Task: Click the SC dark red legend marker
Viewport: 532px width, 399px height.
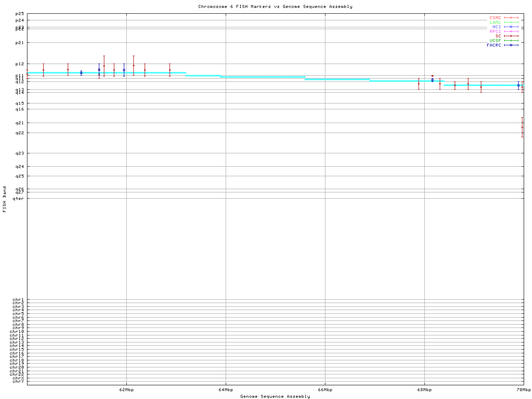Action: pos(511,36)
